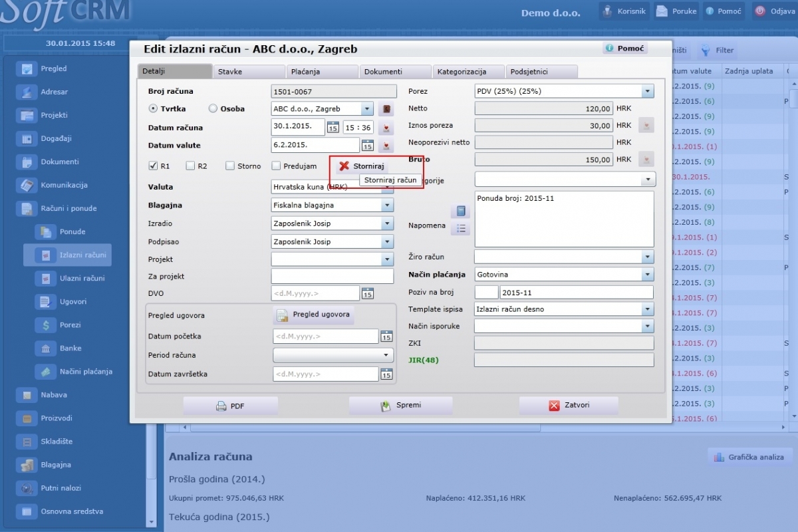
Task: Open calendar picker for Datum završetka
Action: pos(386,374)
